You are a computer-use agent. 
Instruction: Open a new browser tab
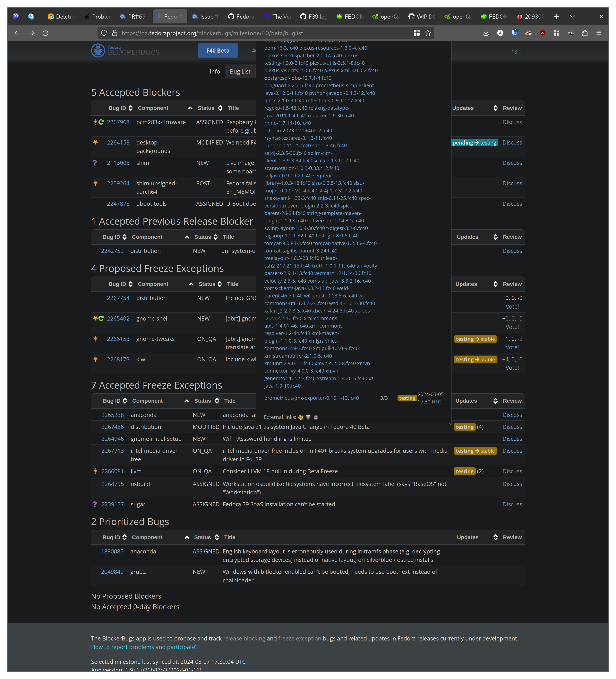tap(556, 16)
